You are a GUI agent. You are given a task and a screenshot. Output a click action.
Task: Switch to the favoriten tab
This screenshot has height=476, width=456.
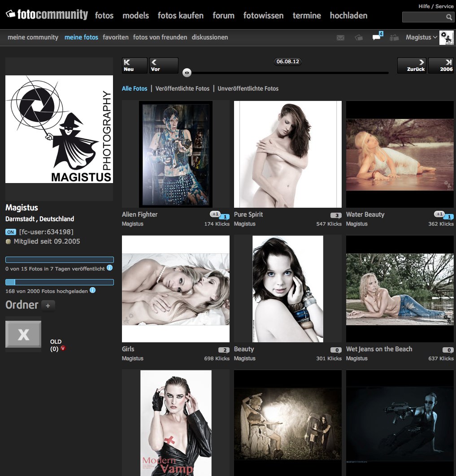115,37
